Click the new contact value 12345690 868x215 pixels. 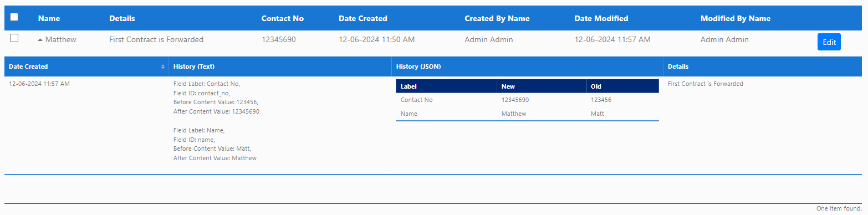(x=515, y=100)
